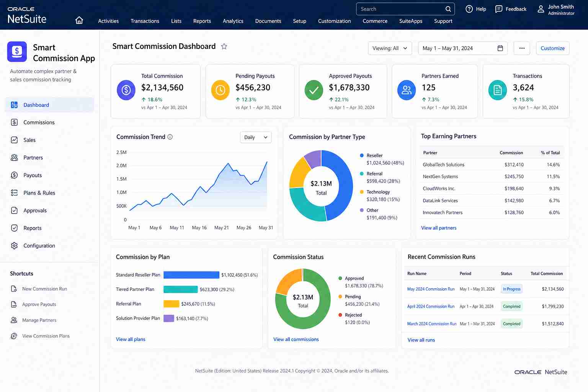Click the Payouts sidebar icon

tap(14, 175)
